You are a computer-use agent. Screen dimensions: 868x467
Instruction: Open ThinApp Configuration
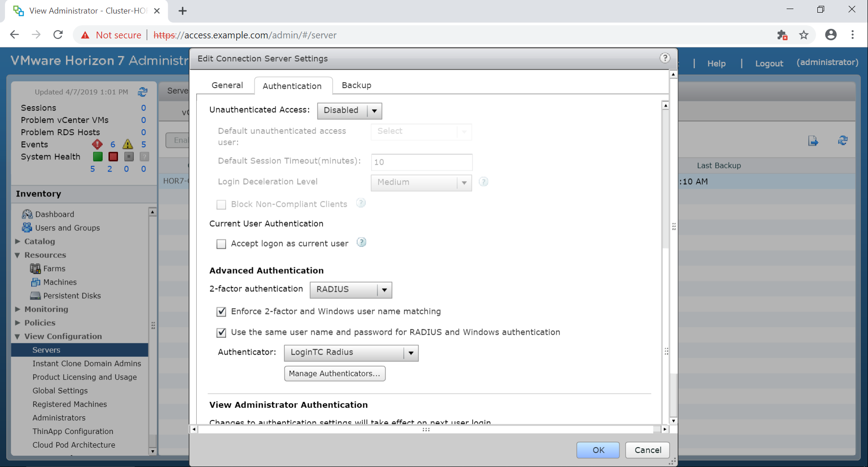[x=73, y=431]
